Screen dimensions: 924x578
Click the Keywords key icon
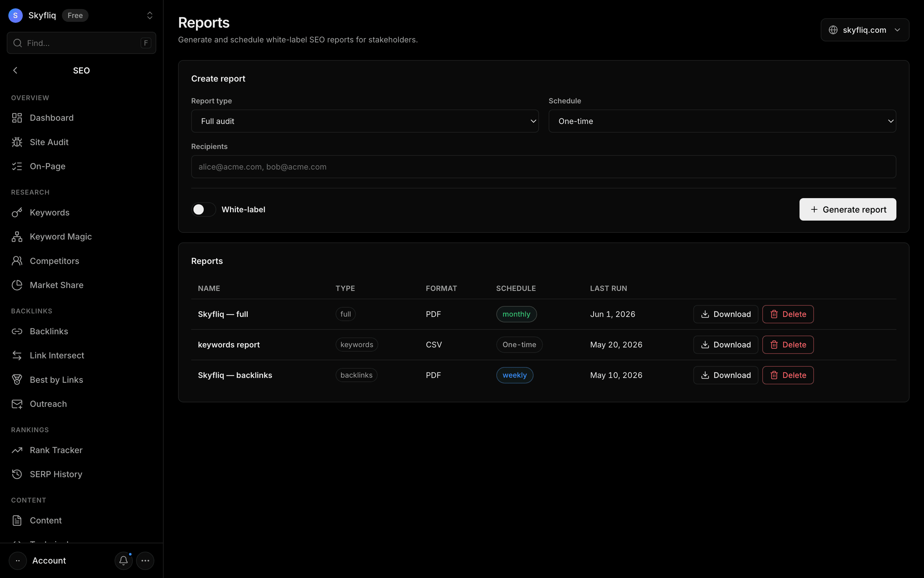point(17,213)
